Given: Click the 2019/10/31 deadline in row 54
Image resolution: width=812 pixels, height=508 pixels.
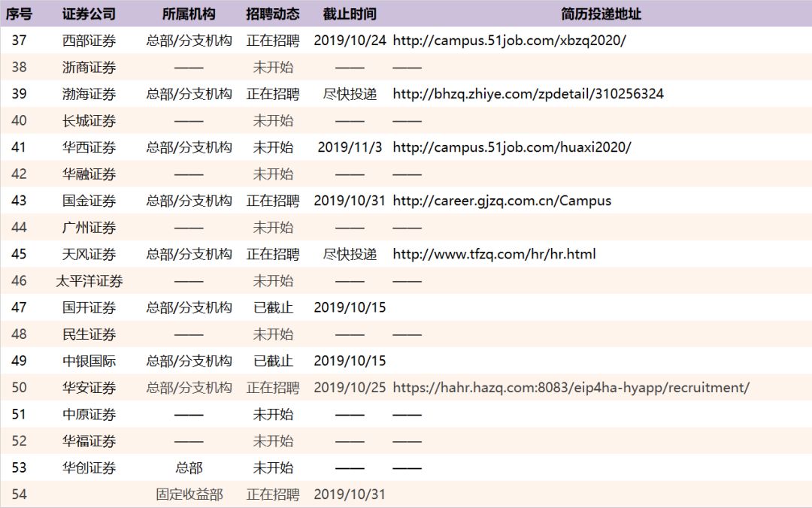Looking at the screenshot, I should pos(350,494).
